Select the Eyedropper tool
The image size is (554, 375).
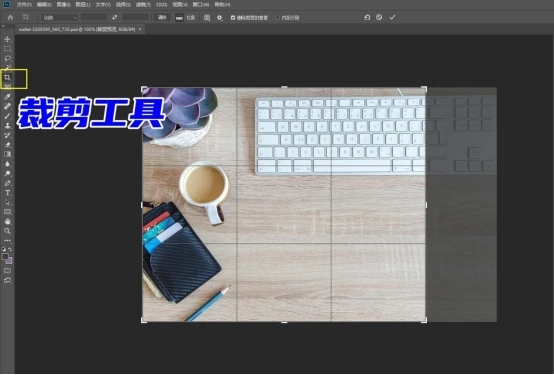(7, 96)
